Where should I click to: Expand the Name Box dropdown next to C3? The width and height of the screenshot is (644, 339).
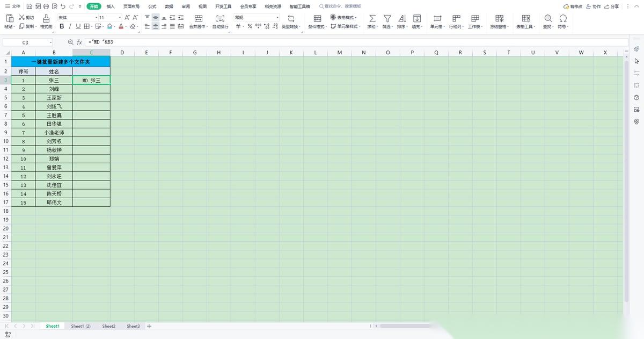point(51,42)
